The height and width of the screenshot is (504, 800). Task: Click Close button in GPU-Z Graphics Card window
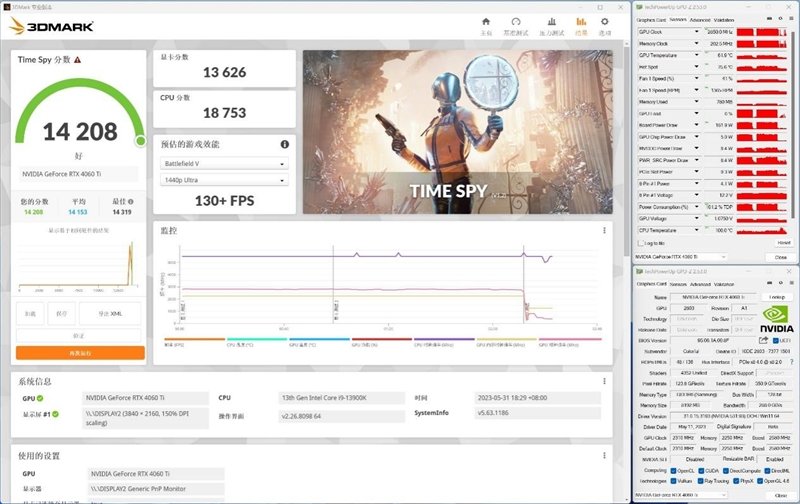point(781,495)
